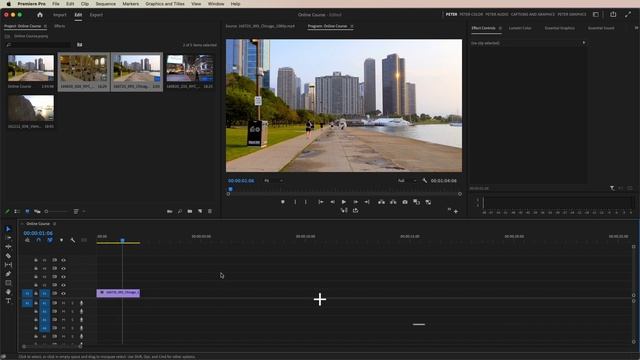The height and width of the screenshot is (360, 640).
Task: Click the Export Frame camera icon
Action: coord(405,202)
